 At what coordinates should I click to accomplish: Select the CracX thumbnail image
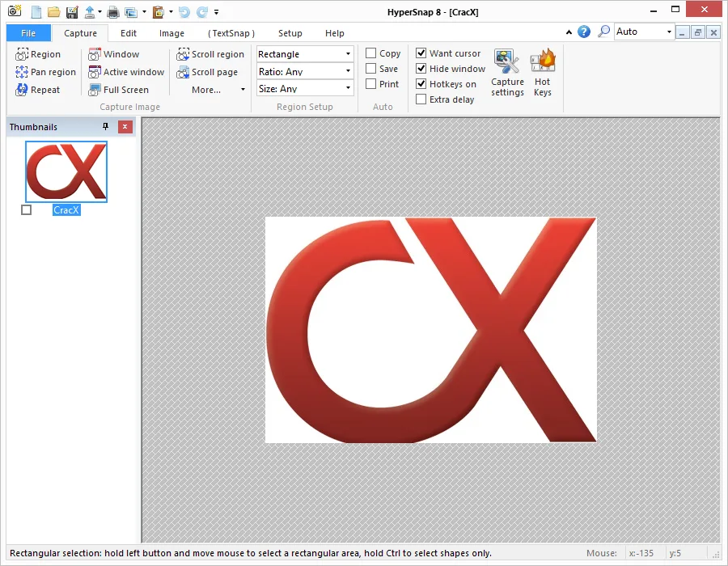(x=66, y=171)
